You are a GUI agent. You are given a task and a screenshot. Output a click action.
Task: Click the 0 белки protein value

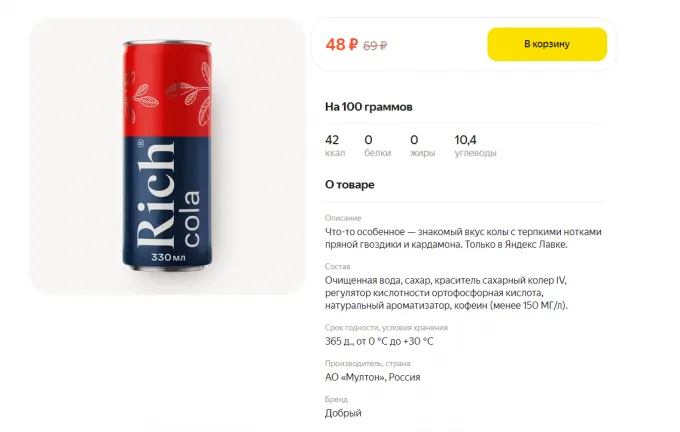point(377,145)
